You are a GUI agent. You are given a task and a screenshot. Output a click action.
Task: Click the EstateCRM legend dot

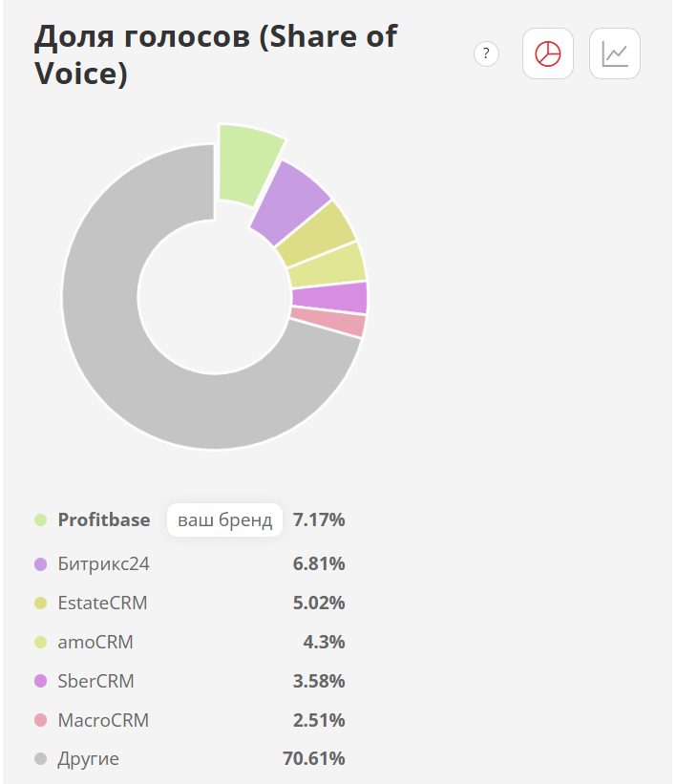(x=40, y=604)
